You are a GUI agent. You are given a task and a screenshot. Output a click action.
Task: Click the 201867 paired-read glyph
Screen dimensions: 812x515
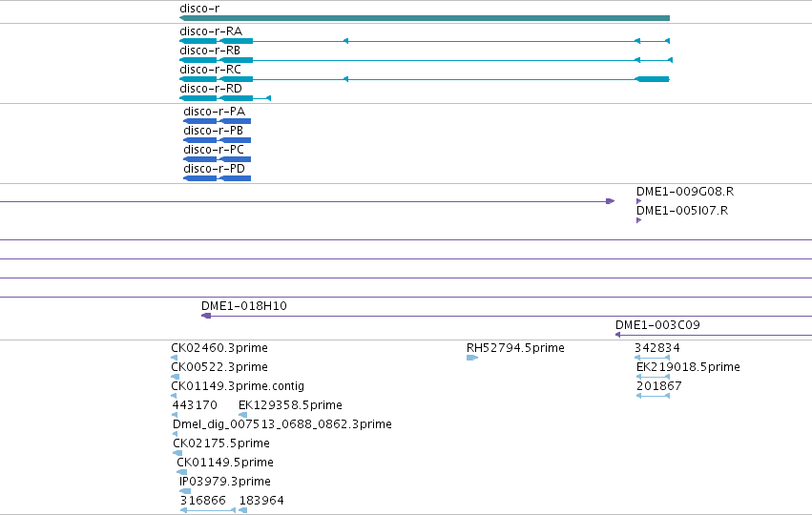(x=653, y=396)
